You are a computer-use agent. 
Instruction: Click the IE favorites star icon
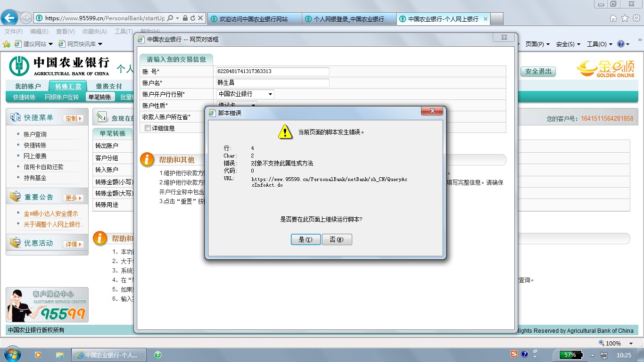point(625,18)
